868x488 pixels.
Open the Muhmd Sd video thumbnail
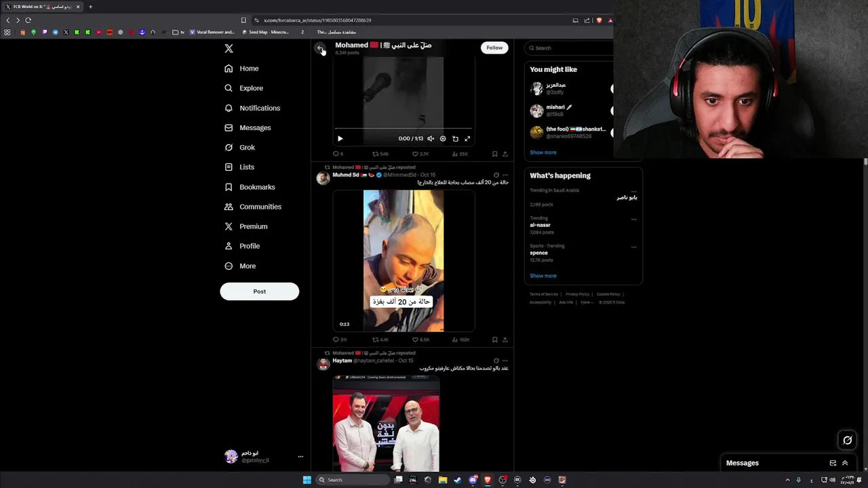point(403,261)
